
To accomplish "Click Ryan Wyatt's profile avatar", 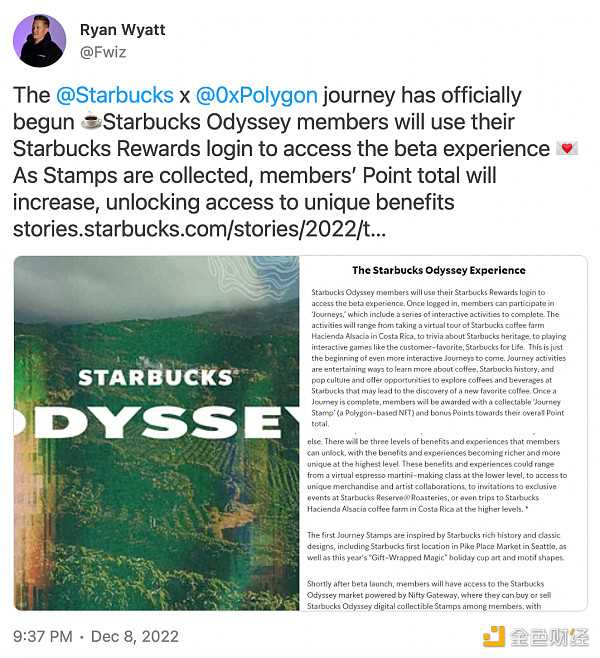I will [41, 41].
